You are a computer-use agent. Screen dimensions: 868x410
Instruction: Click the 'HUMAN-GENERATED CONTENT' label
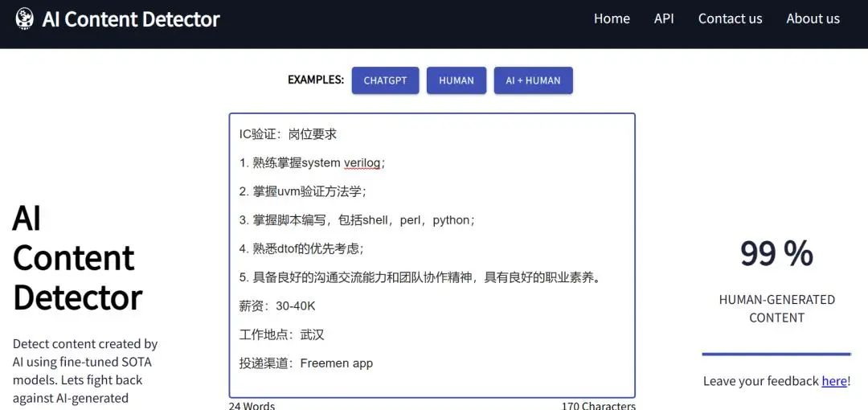tap(776, 309)
